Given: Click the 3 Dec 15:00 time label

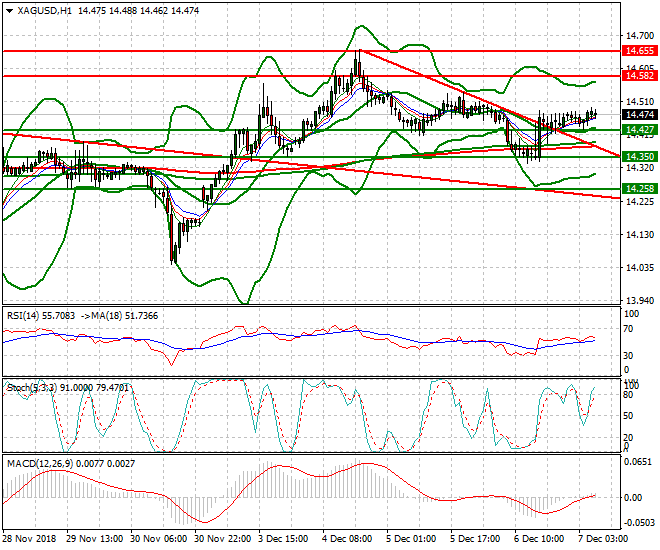Looking at the screenshot, I should click(x=285, y=539).
